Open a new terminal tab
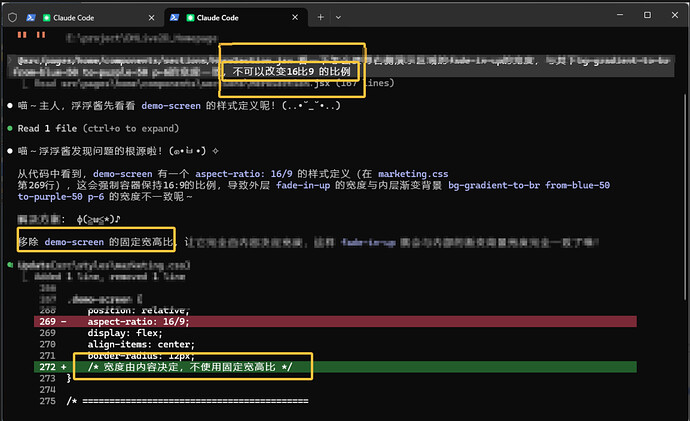690x421 pixels. [320, 17]
